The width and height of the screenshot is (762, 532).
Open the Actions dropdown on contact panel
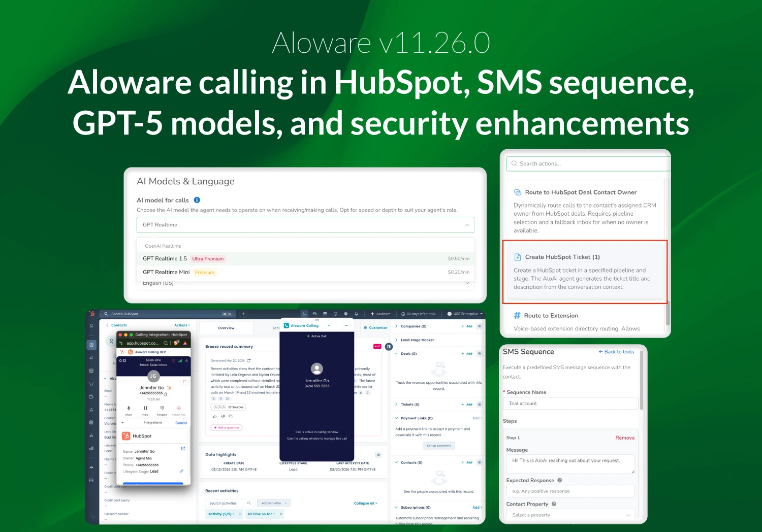coord(182,325)
